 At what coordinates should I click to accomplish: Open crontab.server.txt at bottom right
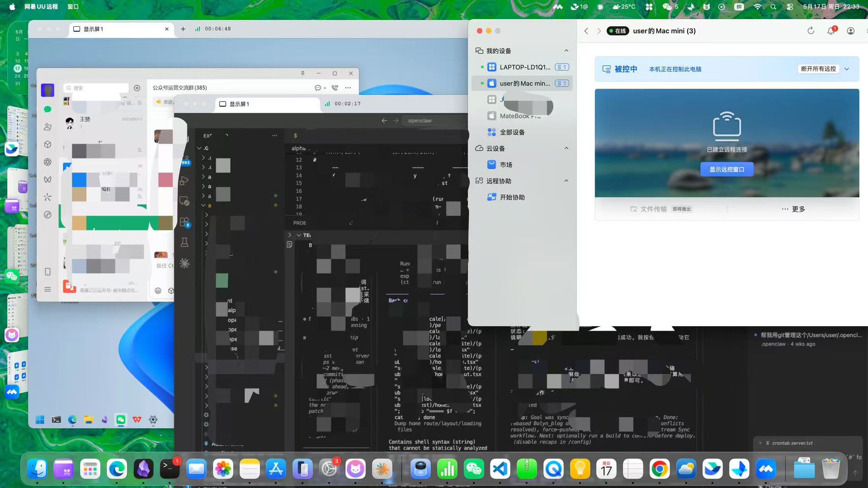point(792,443)
